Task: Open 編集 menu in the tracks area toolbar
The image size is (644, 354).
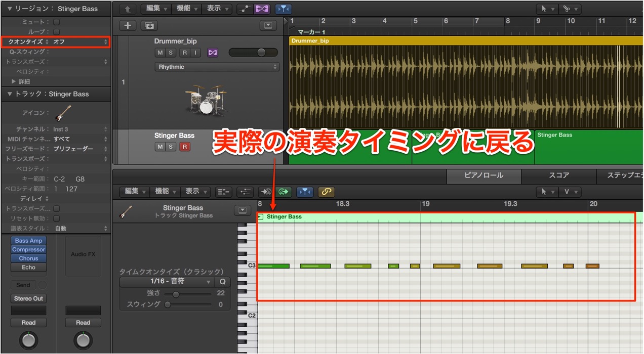Action: [156, 9]
